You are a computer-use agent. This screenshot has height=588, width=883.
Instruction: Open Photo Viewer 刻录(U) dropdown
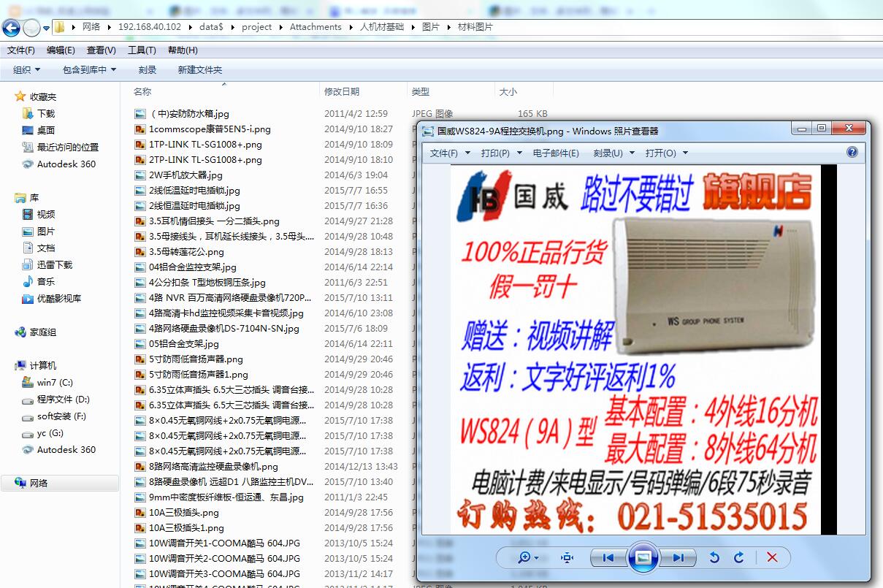click(613, 153)
